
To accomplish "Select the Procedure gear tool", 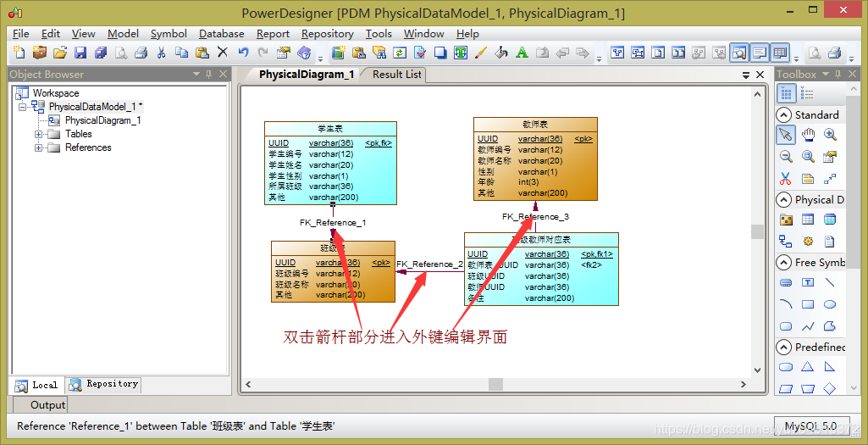I will coord(808,241).
